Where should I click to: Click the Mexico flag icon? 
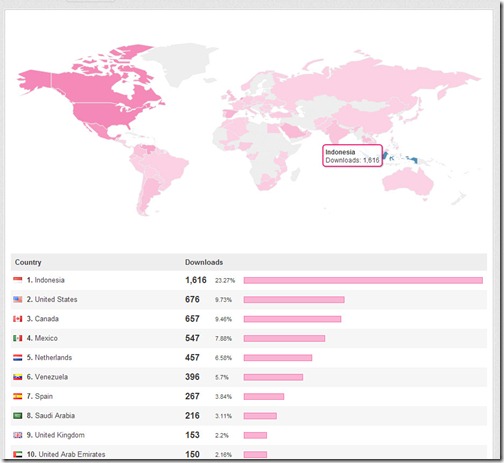[x=18, y=338]
